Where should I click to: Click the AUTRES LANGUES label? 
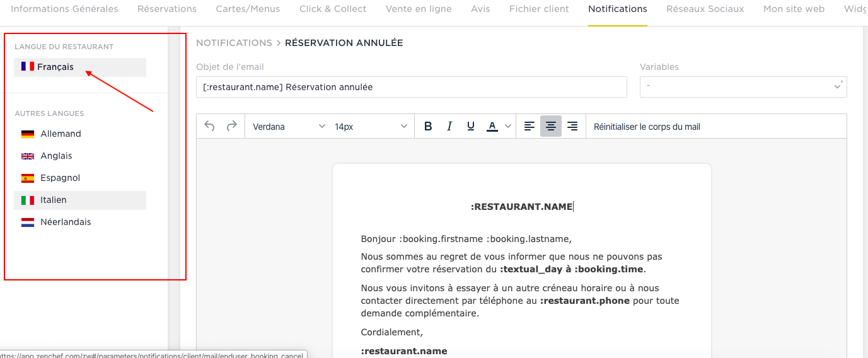[49, 113]
